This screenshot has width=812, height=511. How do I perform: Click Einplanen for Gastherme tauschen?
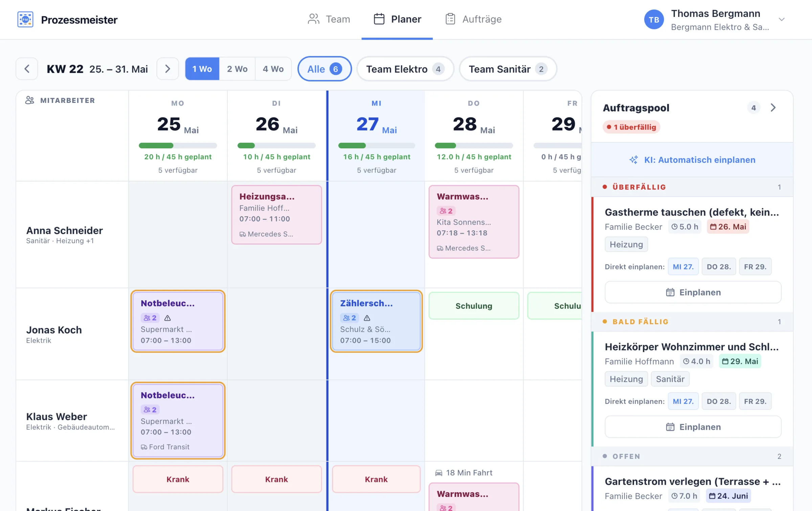tap(693, 292)
